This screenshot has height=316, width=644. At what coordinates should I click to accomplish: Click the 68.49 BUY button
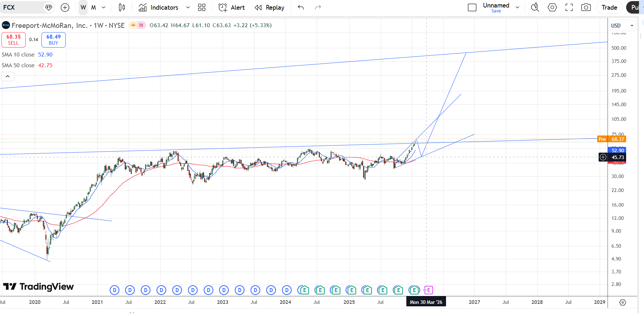tap(54, 40)
